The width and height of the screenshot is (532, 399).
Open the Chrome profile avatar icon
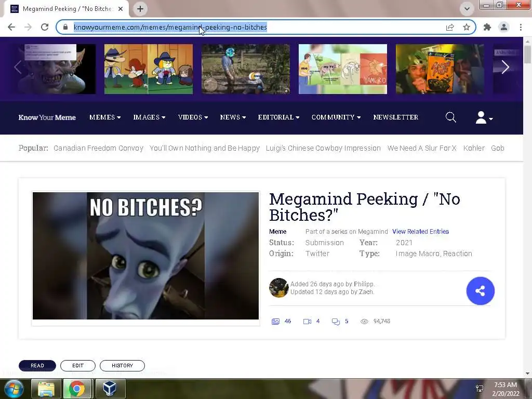click(x=504, y=27)
